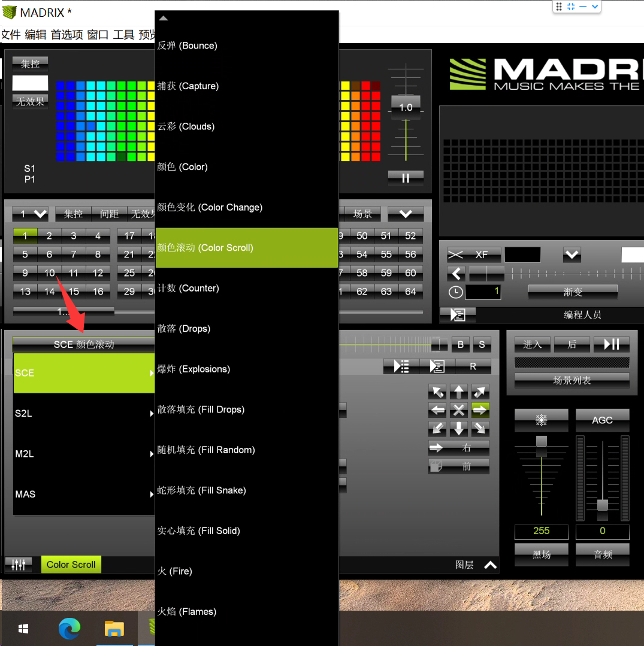Screen dimensions: 644x646
Task: Click the play/pause button in the scene panel
Action: click(x=612, y=344)
